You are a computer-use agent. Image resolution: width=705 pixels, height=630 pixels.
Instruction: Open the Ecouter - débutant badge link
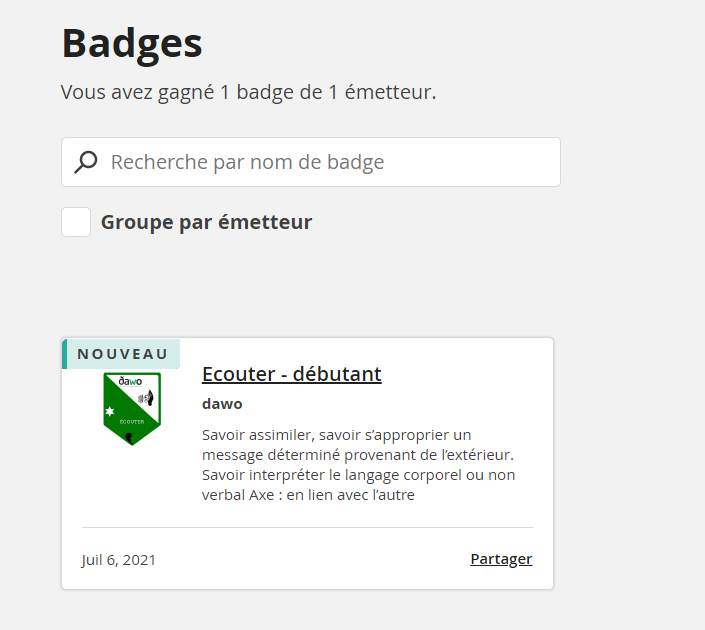pyautogui.click(x=292, y=374)
